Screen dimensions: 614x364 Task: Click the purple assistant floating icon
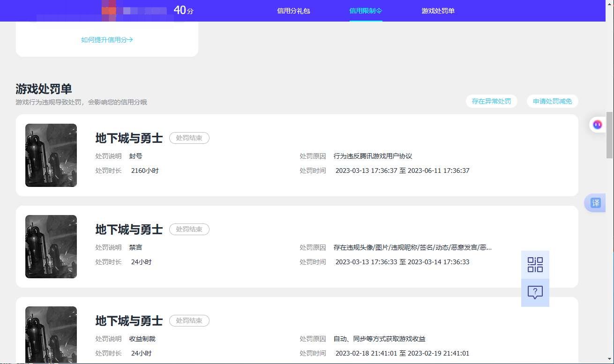coord(597,125)
